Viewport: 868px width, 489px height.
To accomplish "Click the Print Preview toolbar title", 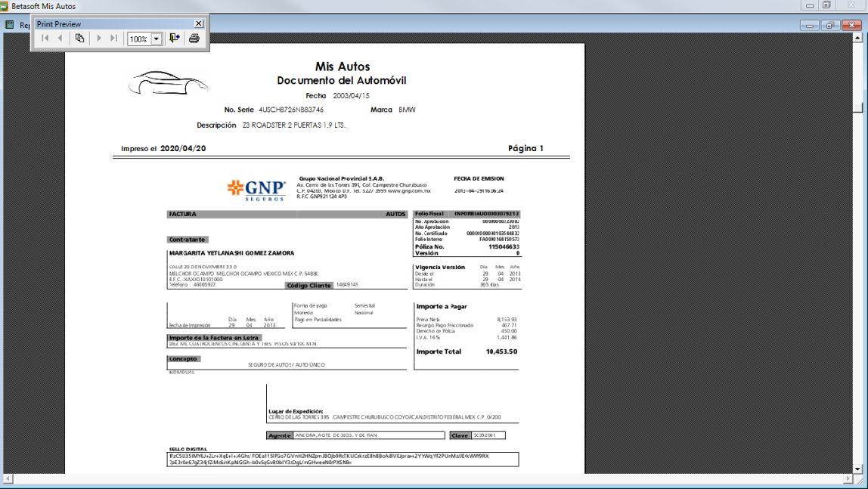I will 59,23.
